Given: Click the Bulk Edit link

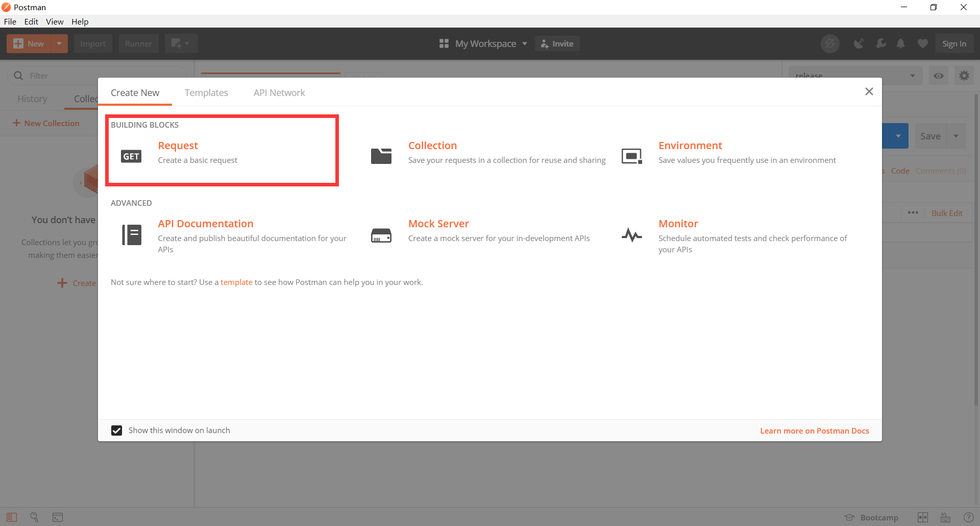Looking at the screenshot, I should 947,213.
